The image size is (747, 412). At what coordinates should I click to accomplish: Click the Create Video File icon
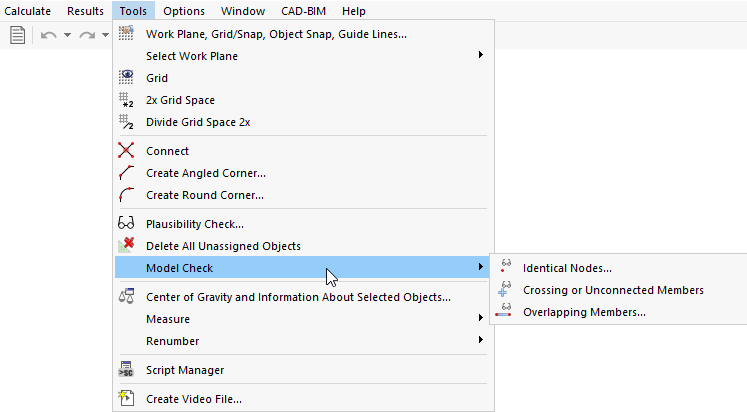coord(126,399)
